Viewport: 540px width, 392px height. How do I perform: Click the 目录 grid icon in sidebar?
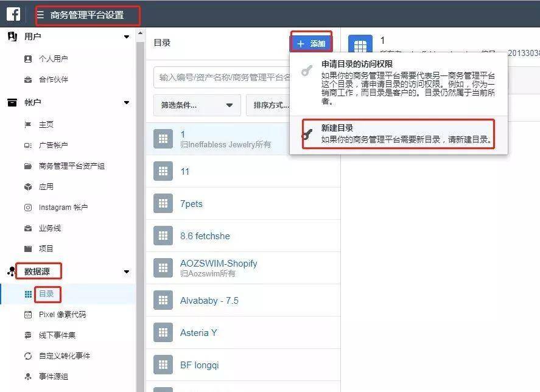point(28,294)
